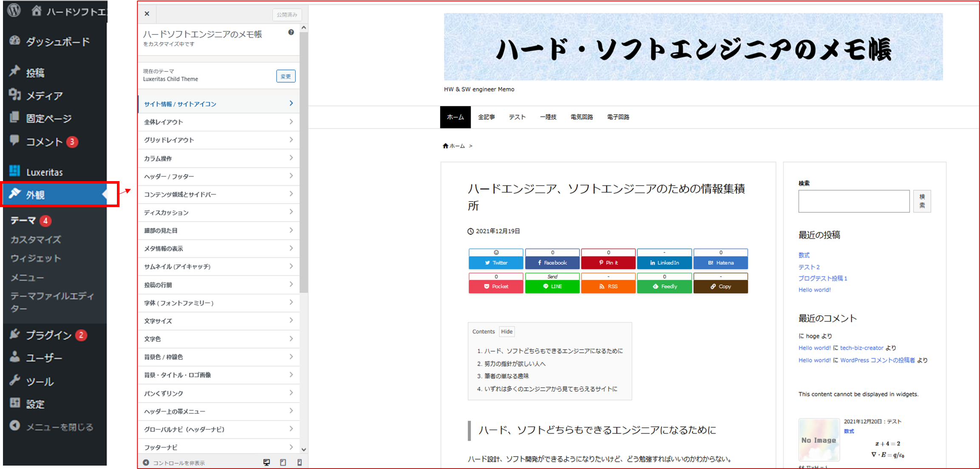Click the home icon in breadcrumb

pos(445,146)
